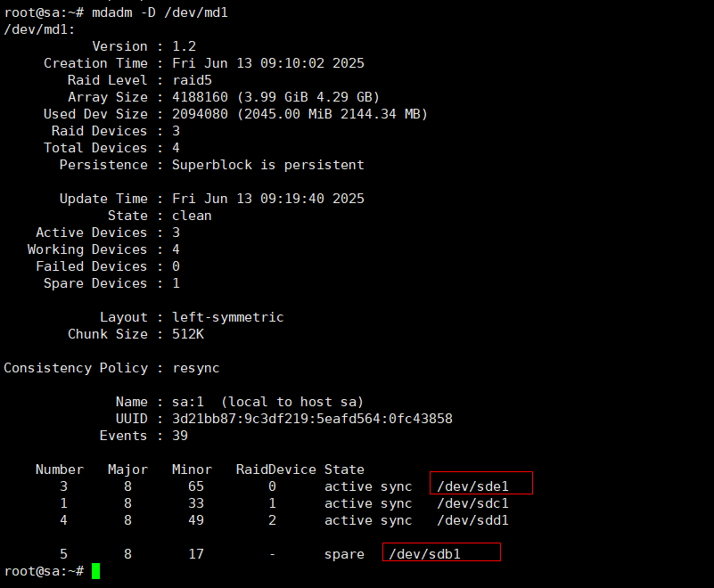Click Minor number '65'
The image size is (714, 588).
click(x=196, y=486)
